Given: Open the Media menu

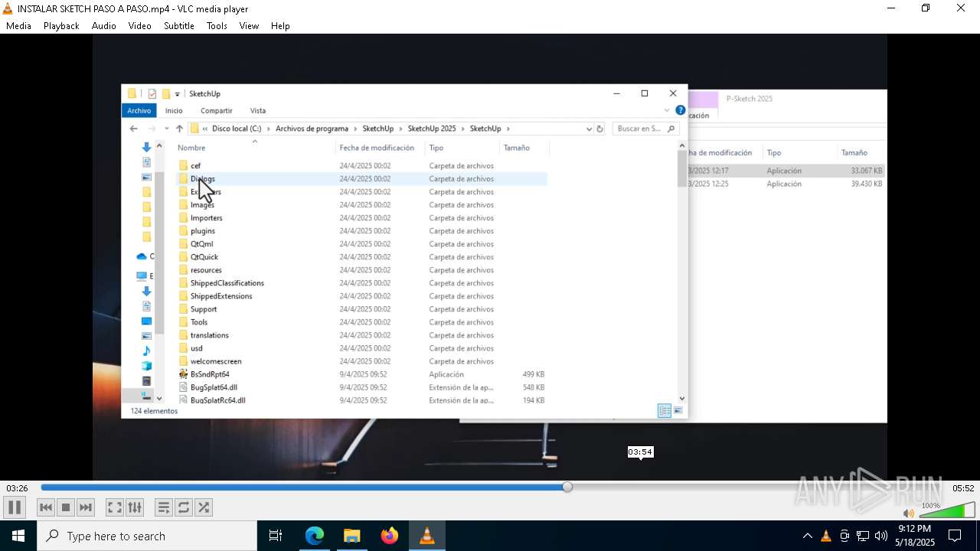Looking at the screenshot, I should [x=18, y=25].
